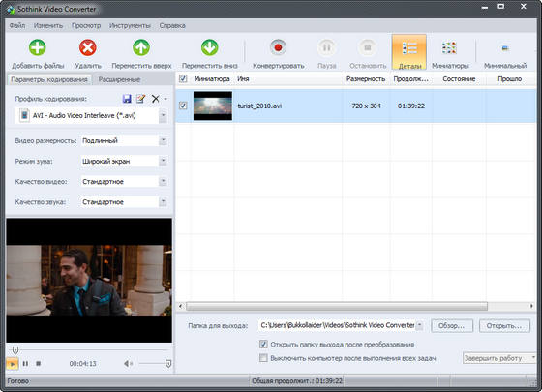The image size is (542, 392).
Task: Open the Изменить menu
Action: [x=48, y=25]
